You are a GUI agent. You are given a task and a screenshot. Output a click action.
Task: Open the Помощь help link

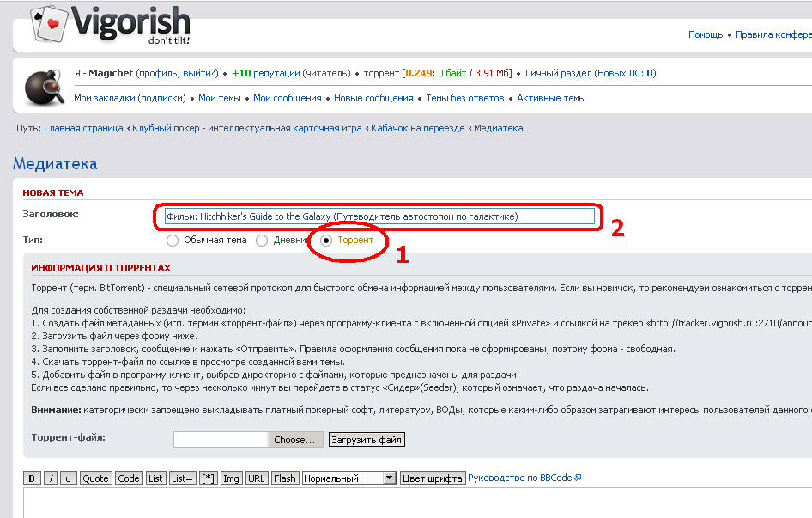coord(706,34)
